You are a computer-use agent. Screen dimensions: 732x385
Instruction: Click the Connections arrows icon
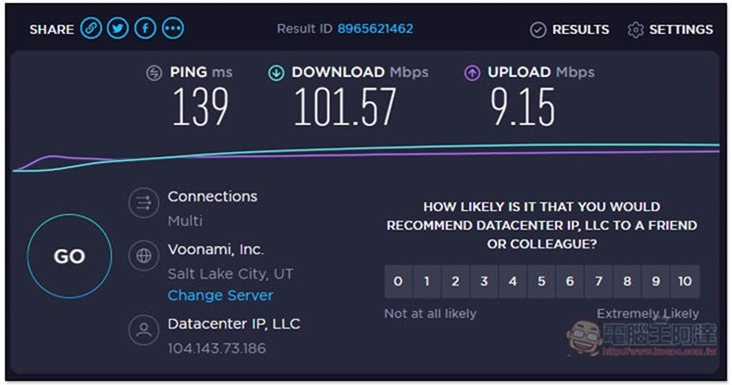click(x=144, y=203)
